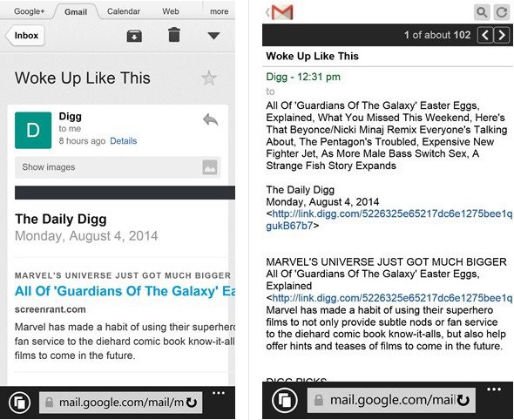The image size is (514, 420).
Task: Star the 'Woke Up Like This' email
Action: pyautogui.click(x=209, y=78)
